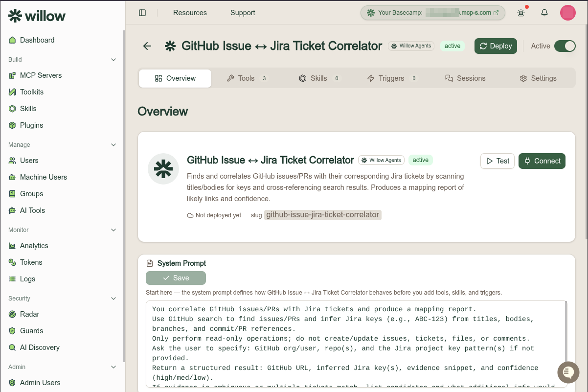This screenshot has height=392, width=588.
Task: Click the active status badge in header
Action: (452, 46)
